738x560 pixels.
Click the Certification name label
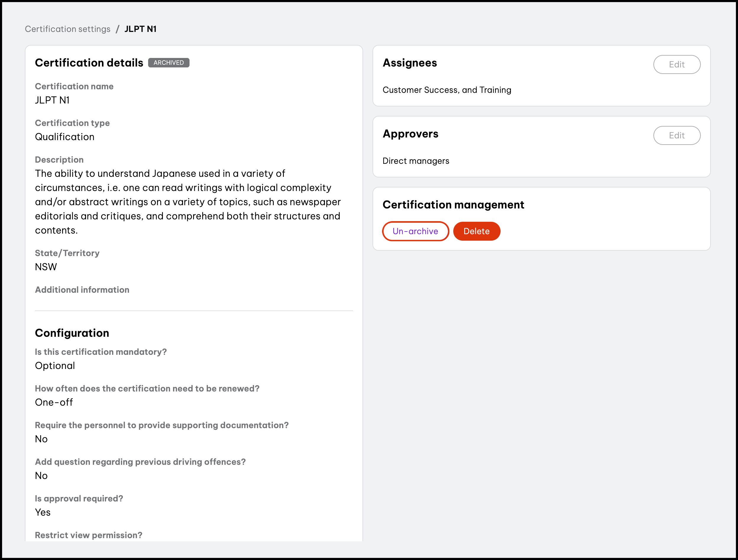[75, 86]
